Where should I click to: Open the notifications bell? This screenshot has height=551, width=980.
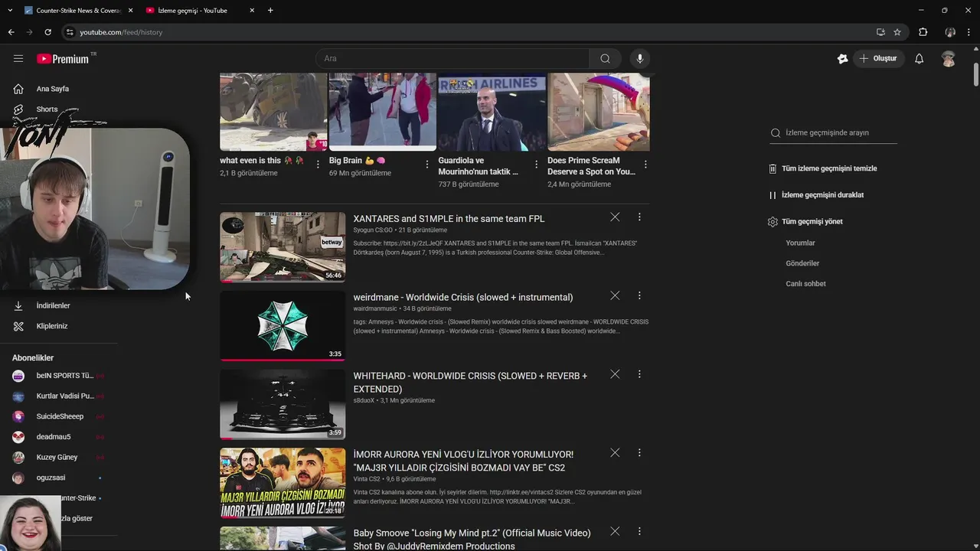click(x=919, y=58)
